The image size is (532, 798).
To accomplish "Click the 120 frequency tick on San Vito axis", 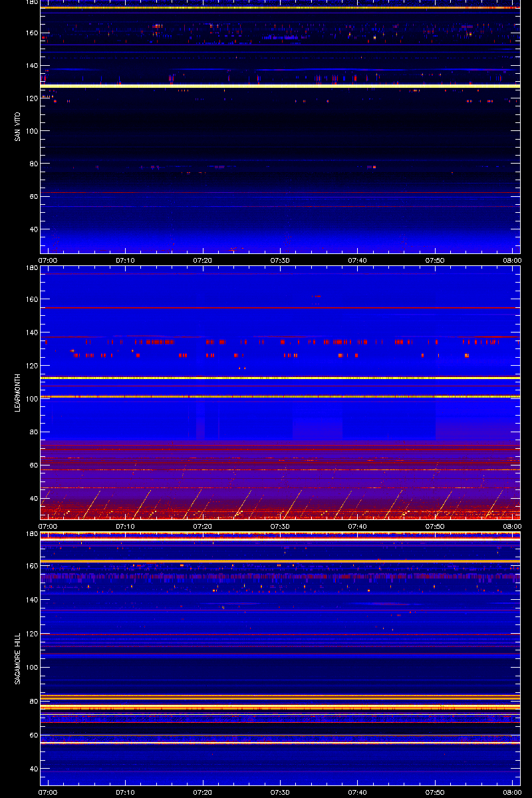I will click(32, 98).
